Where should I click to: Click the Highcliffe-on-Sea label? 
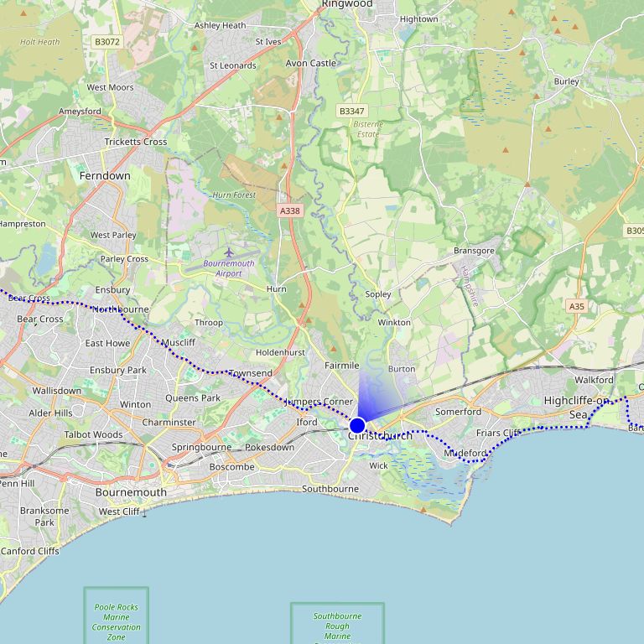click(x=577, y=407)
